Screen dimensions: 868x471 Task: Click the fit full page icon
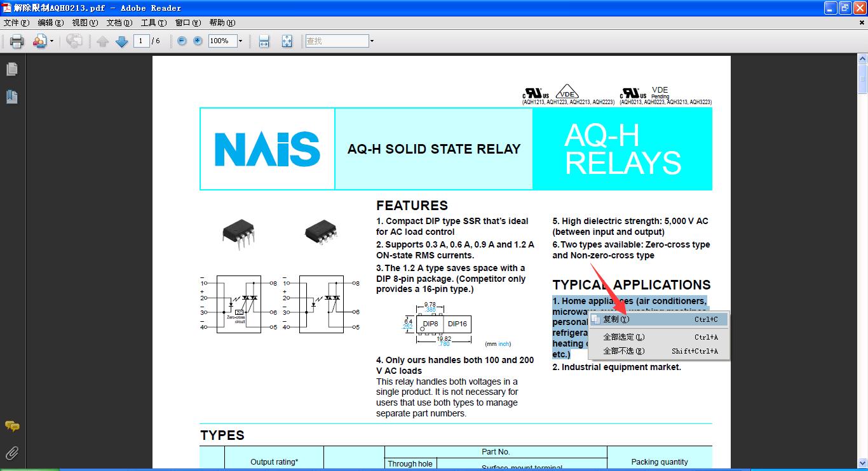coord(287,41)
